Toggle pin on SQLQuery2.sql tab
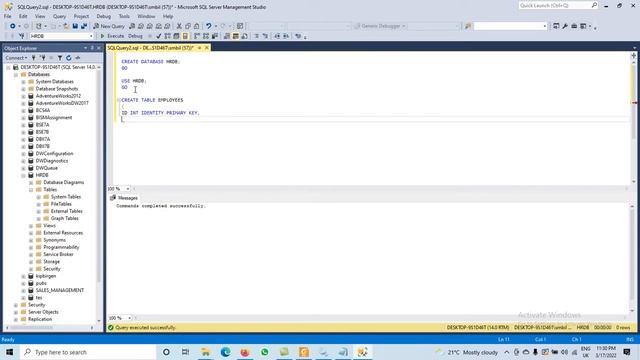This screenshot has width=640, height=360. pos(200,48)
